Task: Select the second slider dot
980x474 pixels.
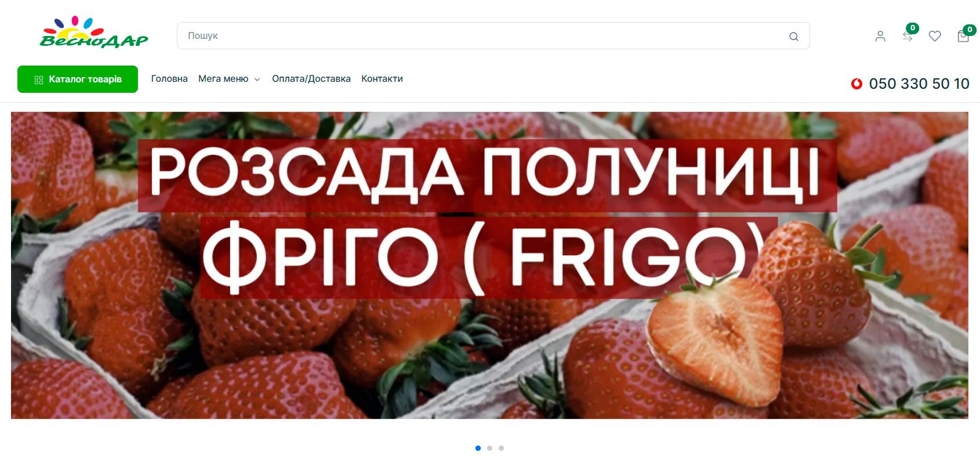Action: [x=489, y=448]
